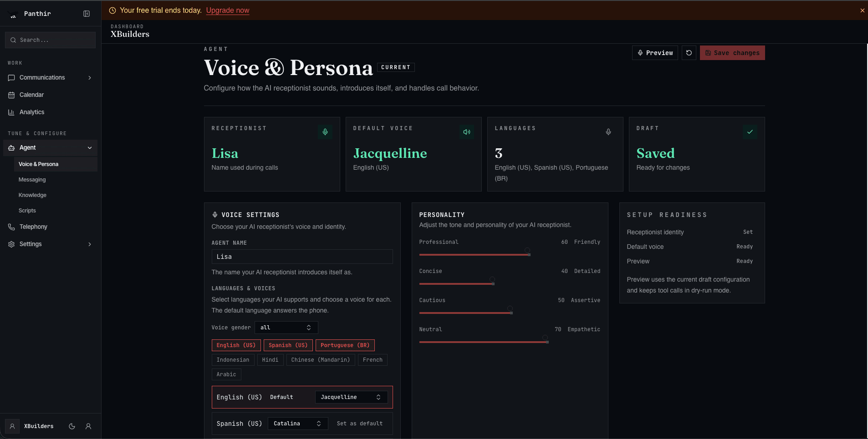Image resolution: width=868 pixels, height=439 pixels.
Task: Click the Telephony phone icon
Action: tap(11, 227)
